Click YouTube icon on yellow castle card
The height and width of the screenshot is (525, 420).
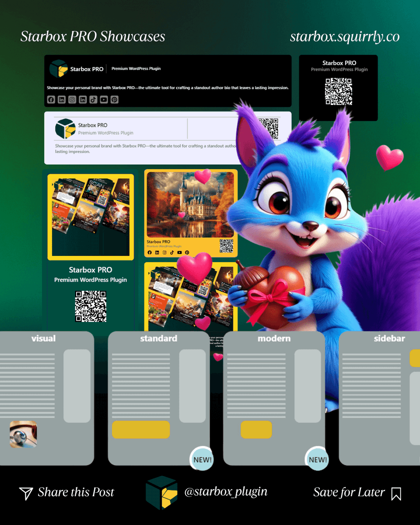click(x=179, y=252)
